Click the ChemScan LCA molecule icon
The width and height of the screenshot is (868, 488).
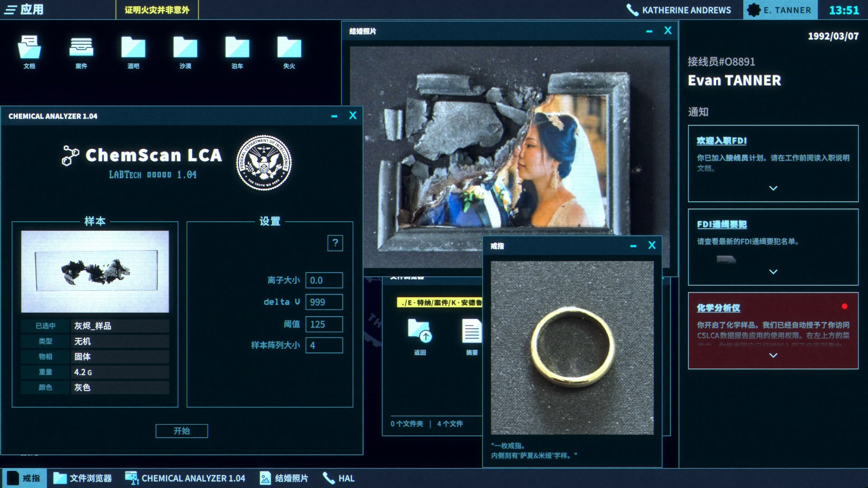[69, 157]
